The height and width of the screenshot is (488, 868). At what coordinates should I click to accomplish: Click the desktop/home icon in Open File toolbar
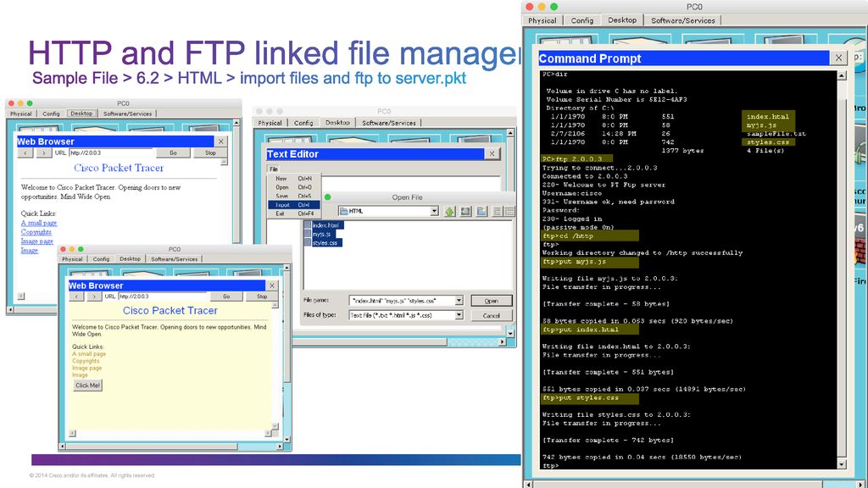[x=465, y=211]
